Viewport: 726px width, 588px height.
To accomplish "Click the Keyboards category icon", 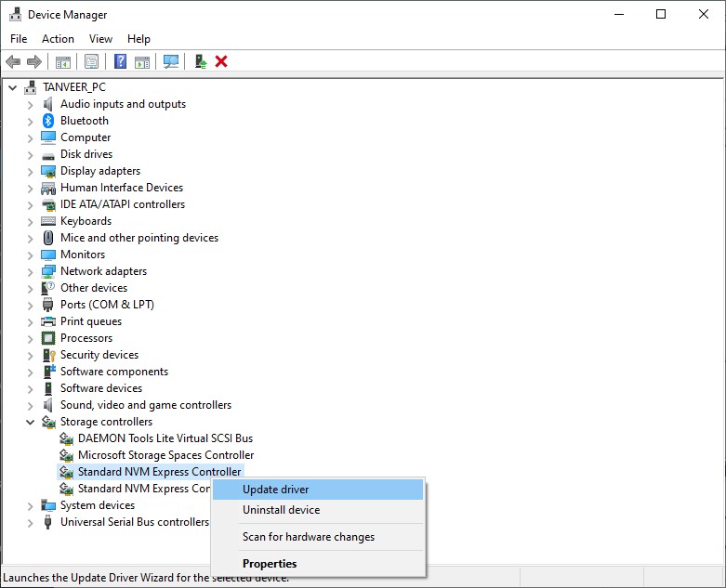I will (48, 221).
